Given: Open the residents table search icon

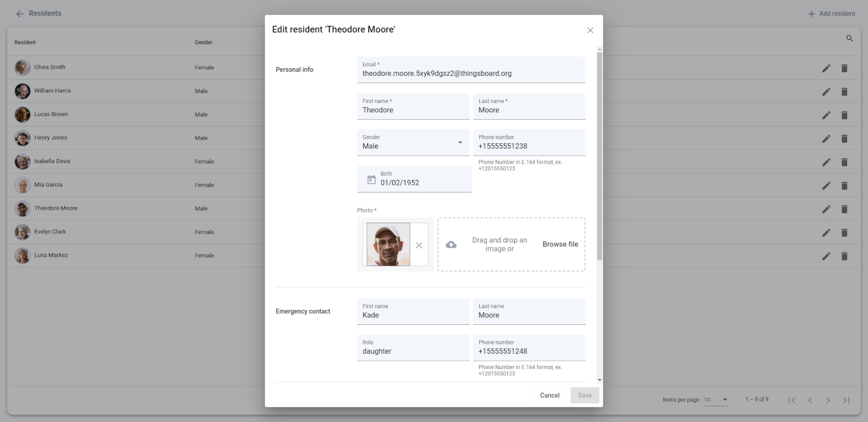Looking at the screenshot, I should (849, 38).
